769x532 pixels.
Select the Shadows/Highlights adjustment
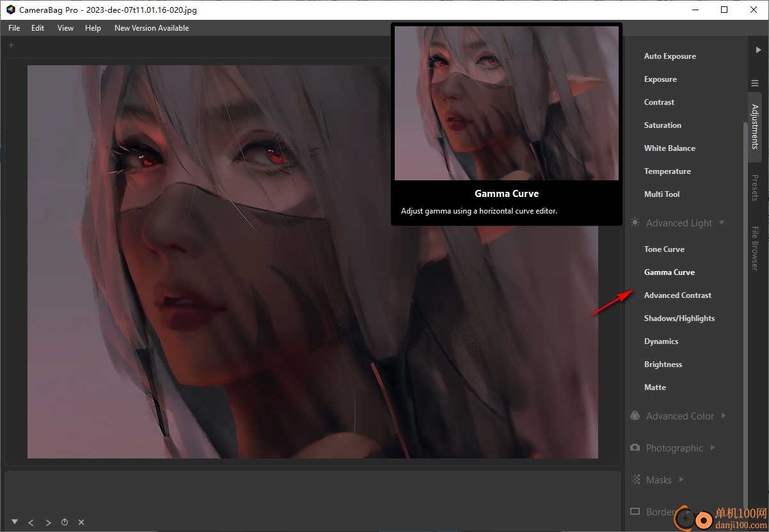click(679, 318)
